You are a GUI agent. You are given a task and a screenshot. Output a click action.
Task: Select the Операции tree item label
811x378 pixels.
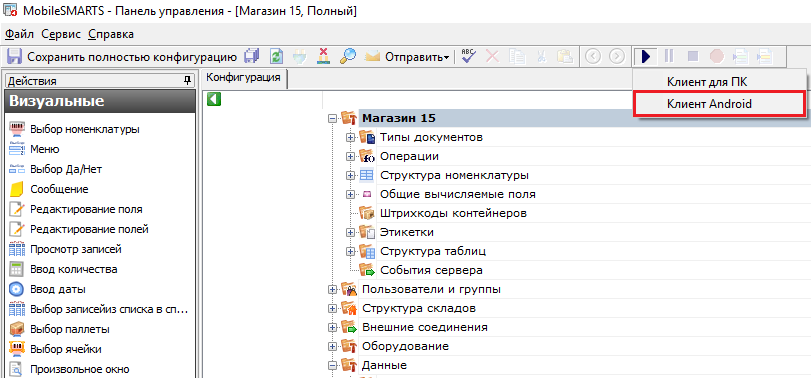click(x=409, y=156)
